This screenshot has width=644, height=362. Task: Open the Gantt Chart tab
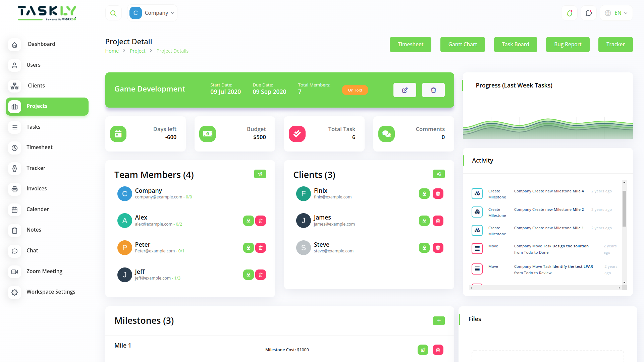pyautogui.click(x=462, y=44)
